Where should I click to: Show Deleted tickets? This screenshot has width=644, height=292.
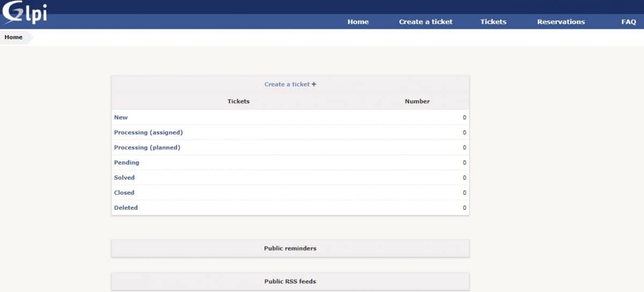(x=126, y=208)
